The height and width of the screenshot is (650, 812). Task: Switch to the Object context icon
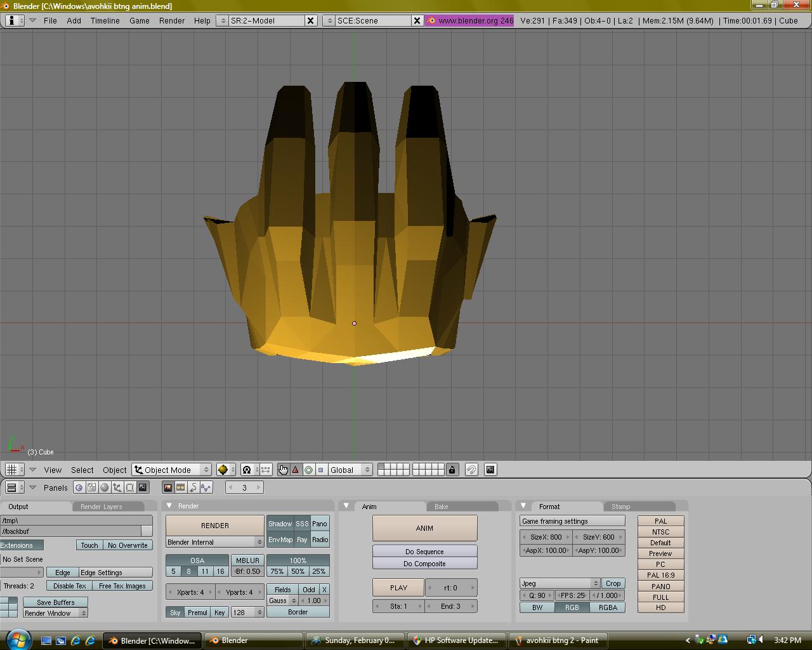117,487
